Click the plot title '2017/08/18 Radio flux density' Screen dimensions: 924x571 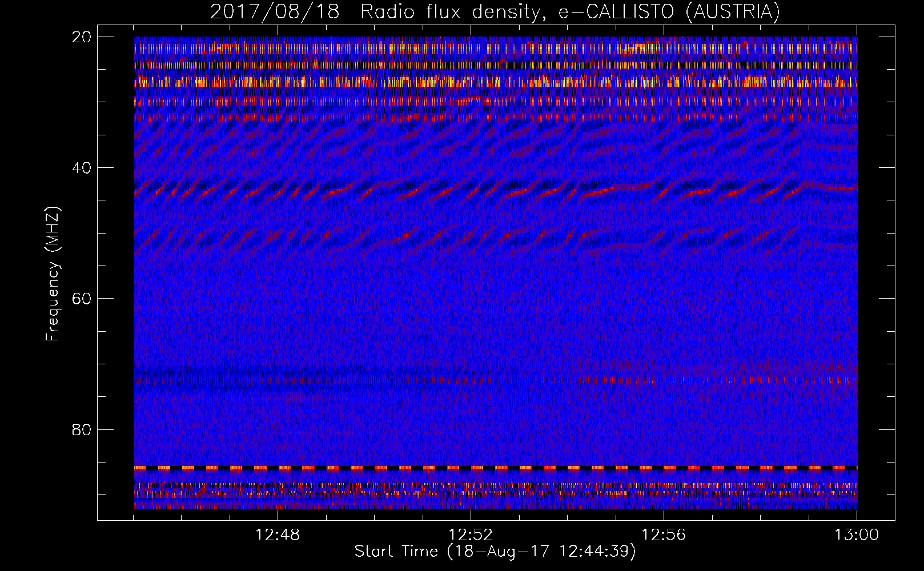pyautogui.click(x=495, y=11)
